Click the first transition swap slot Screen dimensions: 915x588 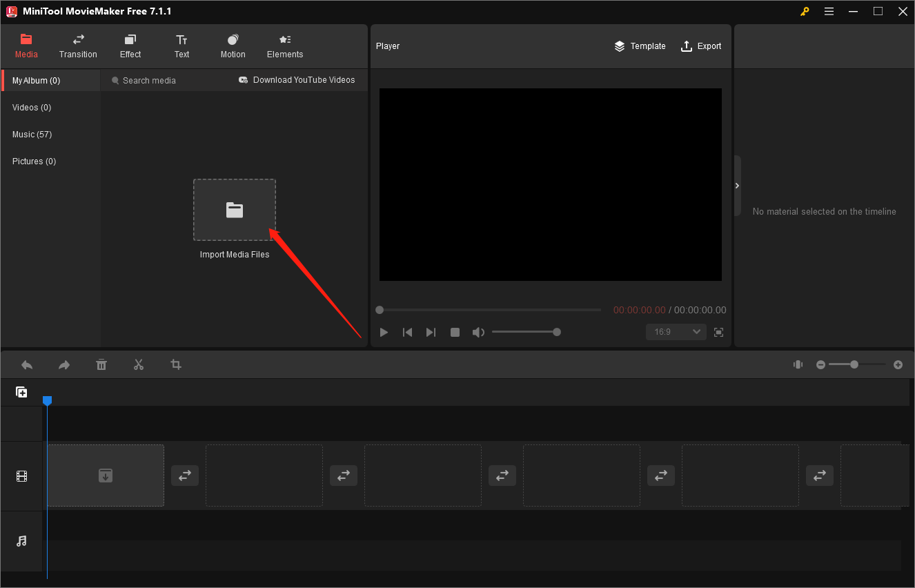(x=185, y=476)
